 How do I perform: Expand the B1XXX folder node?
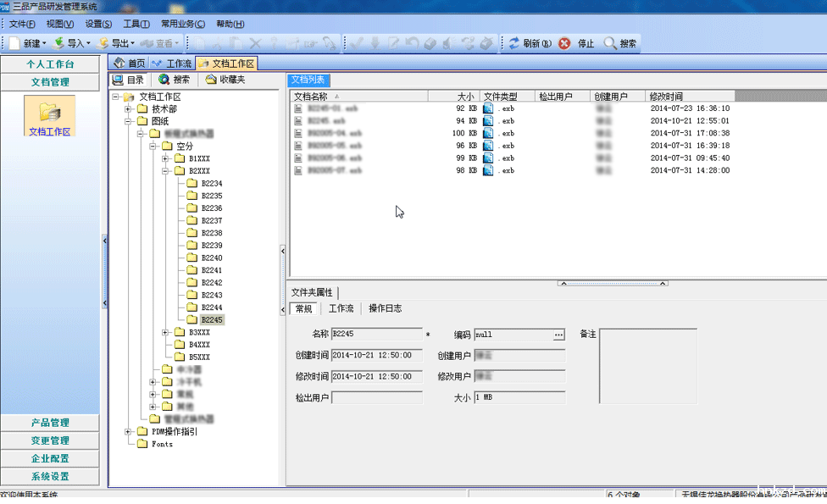166,158
